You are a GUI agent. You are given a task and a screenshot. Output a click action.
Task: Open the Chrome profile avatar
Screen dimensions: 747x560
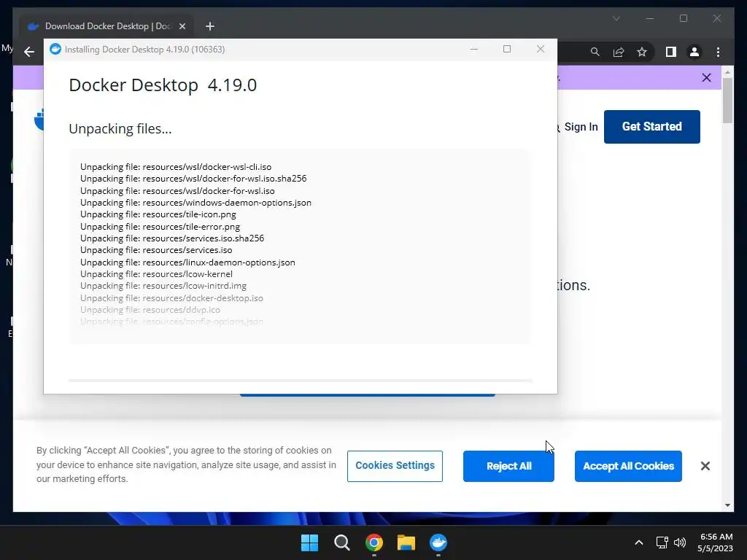coord(694,52)
